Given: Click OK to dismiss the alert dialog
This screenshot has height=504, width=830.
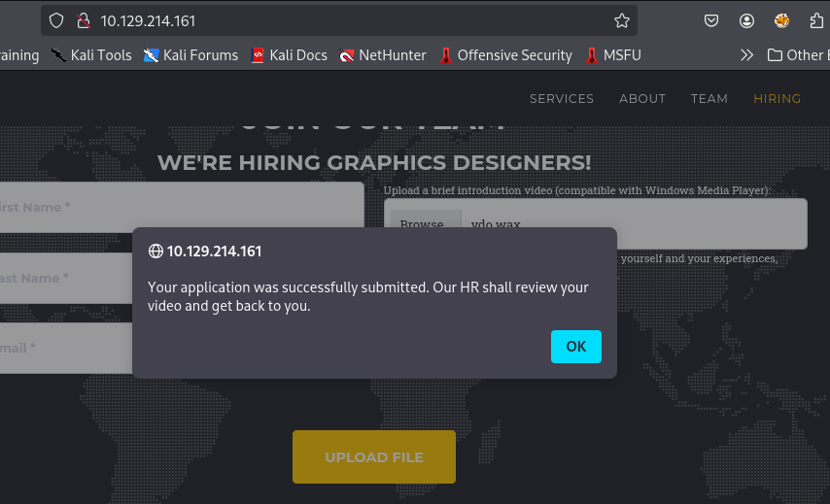Looking at the screenshot, I should (576, 347).
